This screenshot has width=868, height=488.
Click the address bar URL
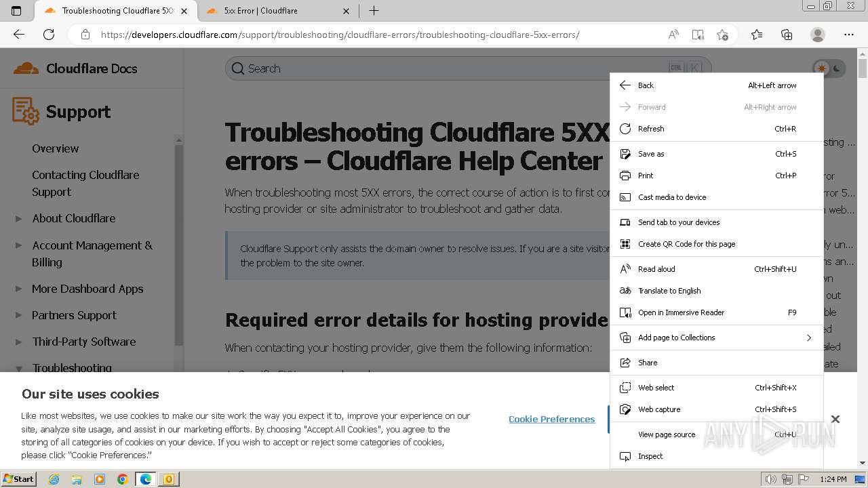[x=340, y=35]
